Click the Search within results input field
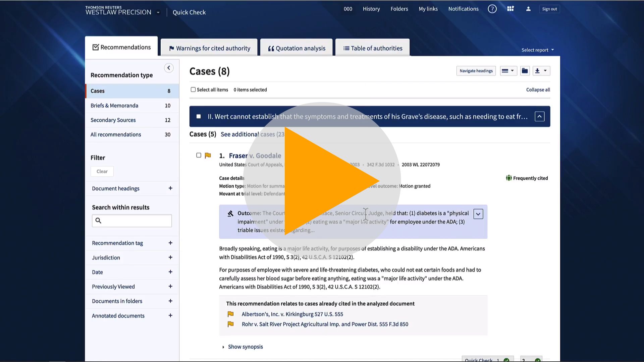Viewport: 644px width, 362px height. (x=132, y=221)
